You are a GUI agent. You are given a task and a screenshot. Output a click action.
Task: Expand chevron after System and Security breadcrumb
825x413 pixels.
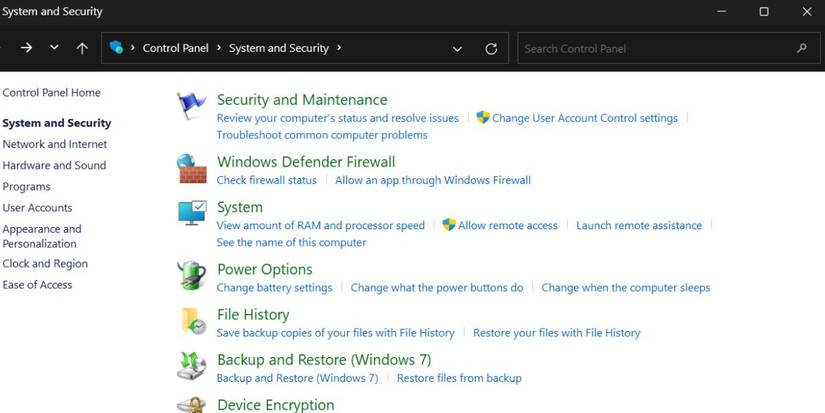click(x=339, y=48)
